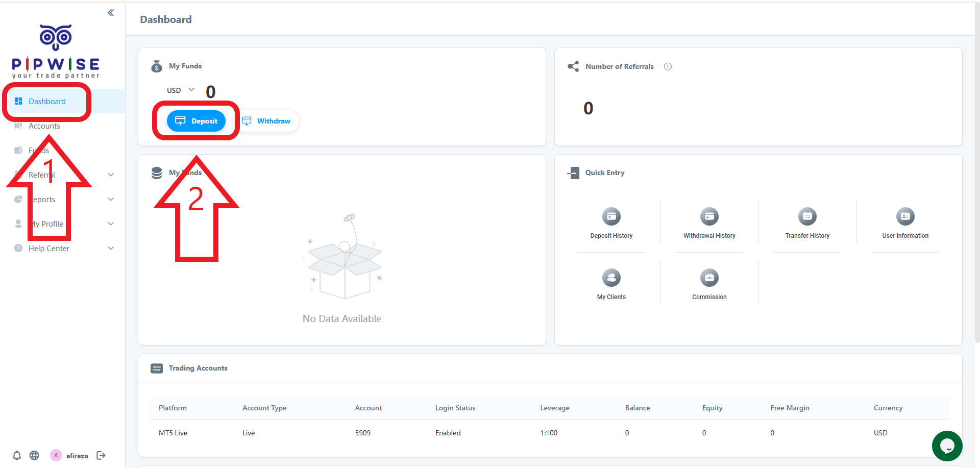Collapse the sidebar with double chevron icon

click(111, 13)
